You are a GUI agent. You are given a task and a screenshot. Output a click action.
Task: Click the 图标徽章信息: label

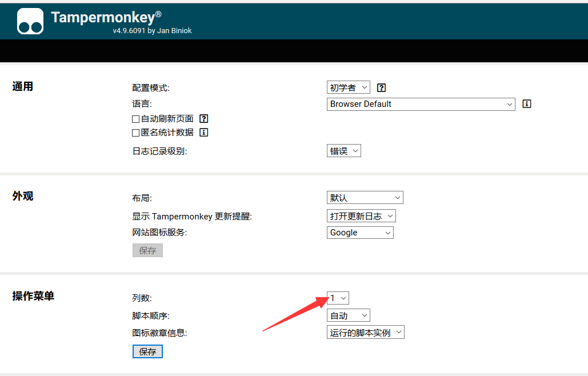pyautogui.click(x=159, y=333)
